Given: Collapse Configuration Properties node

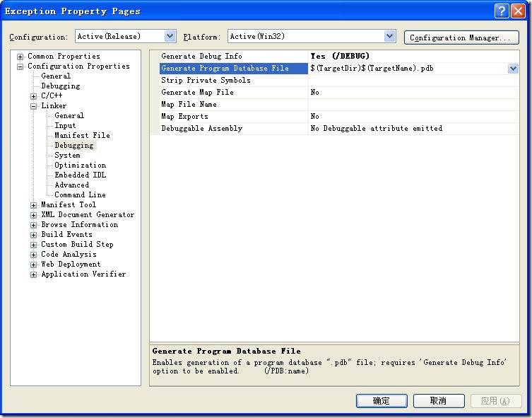Looking at the screenshot, I should click(x=20, y=66).
